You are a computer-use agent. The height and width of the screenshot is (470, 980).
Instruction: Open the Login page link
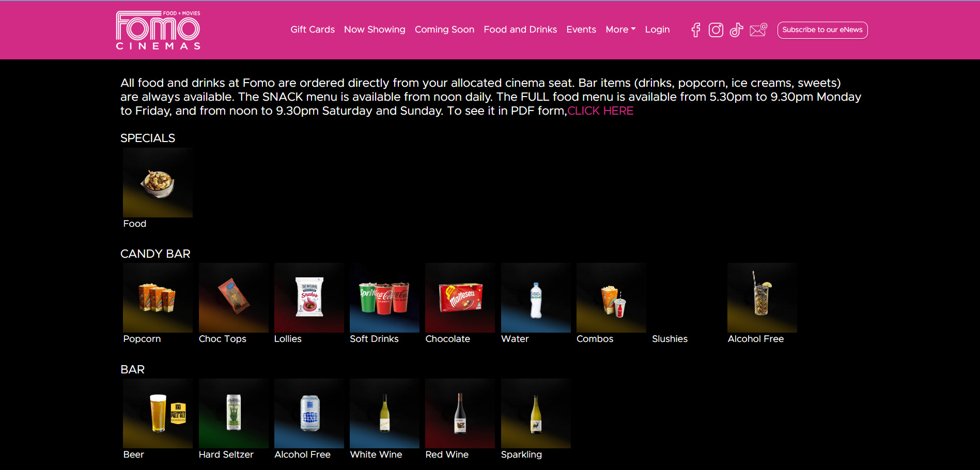click(x=657, y=29)
